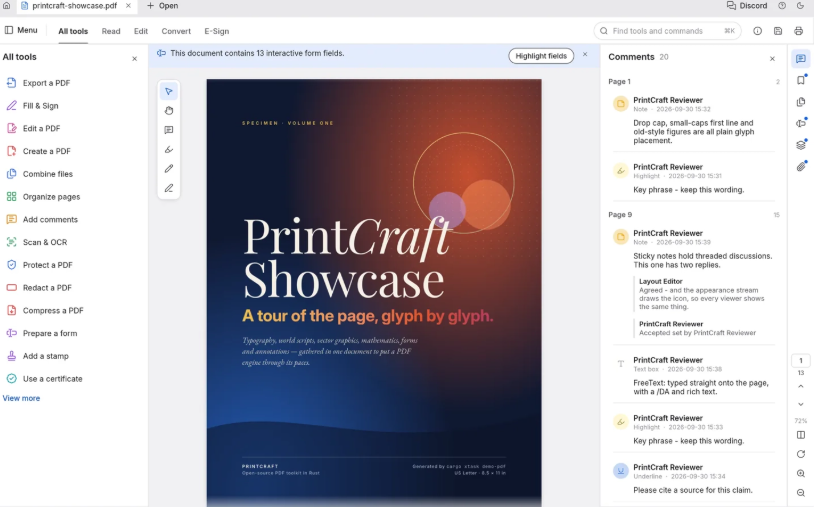Close the All tools panel

[x=134, y=59]
